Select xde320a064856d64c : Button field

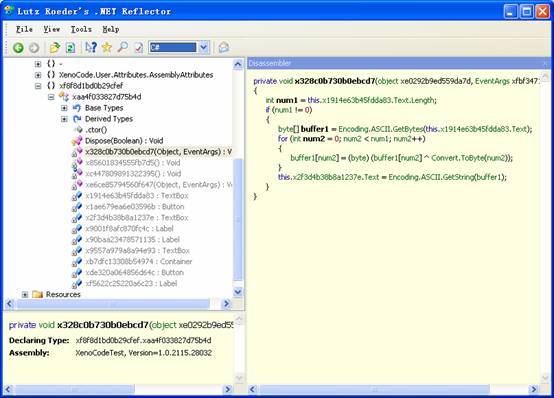point(135,272)
